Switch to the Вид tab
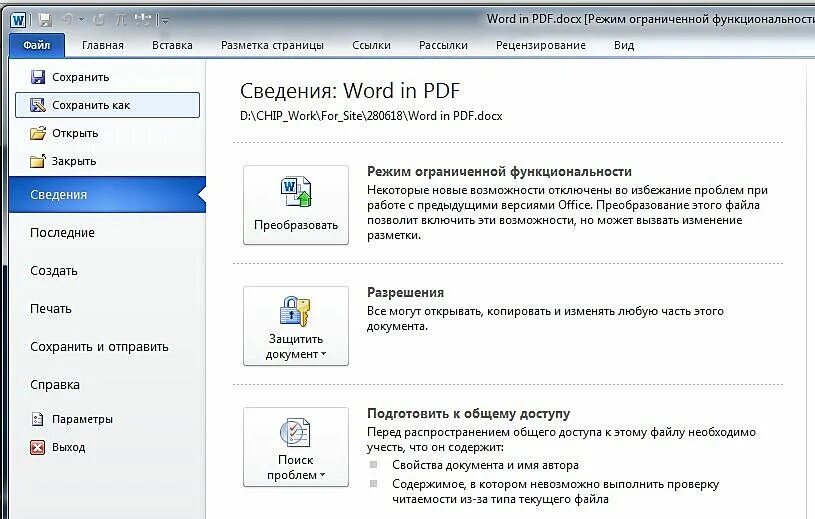 [x=624, y=45]
